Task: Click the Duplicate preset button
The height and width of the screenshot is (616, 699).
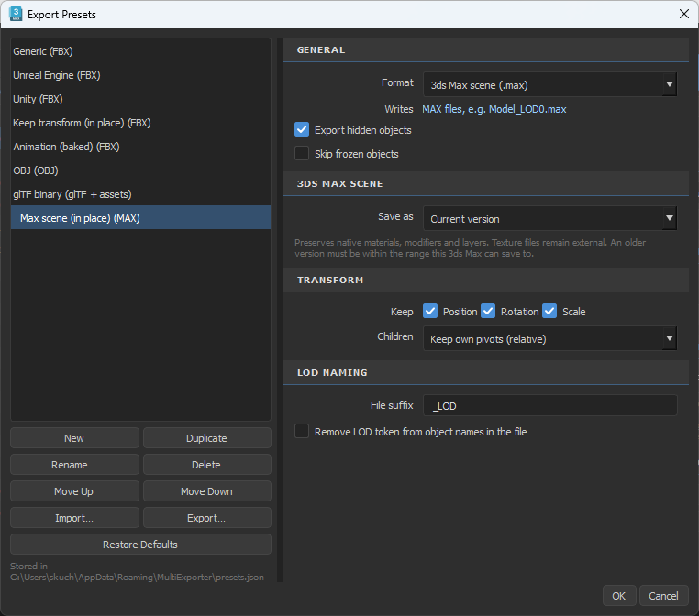Action: point(206,438)
